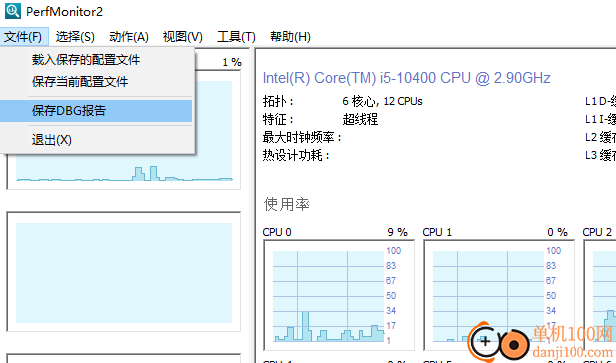616x363 pixels.
Task: Click the PerfMonitor2 app icon in title bar
Action: coord(13,11)
